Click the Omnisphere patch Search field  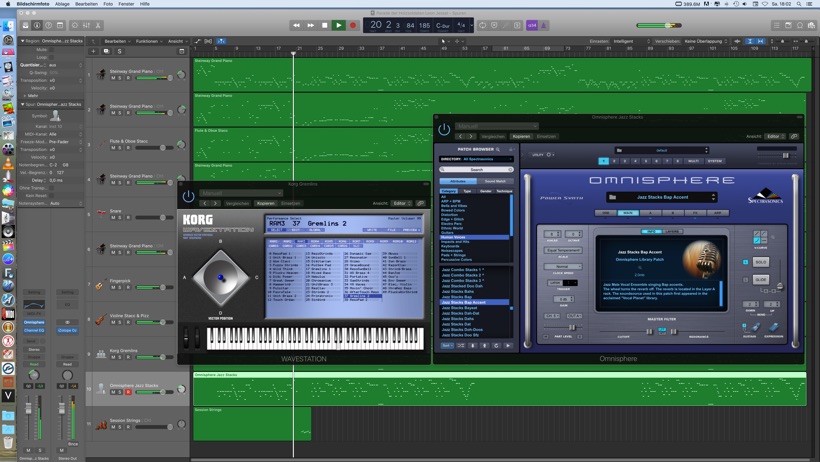click(476, 170)
